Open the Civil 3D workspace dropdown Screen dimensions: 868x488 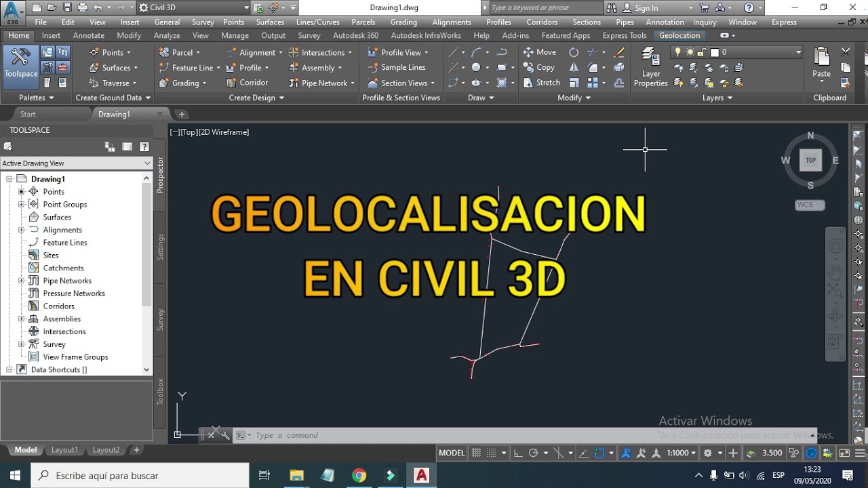click(x=194, y=7)
